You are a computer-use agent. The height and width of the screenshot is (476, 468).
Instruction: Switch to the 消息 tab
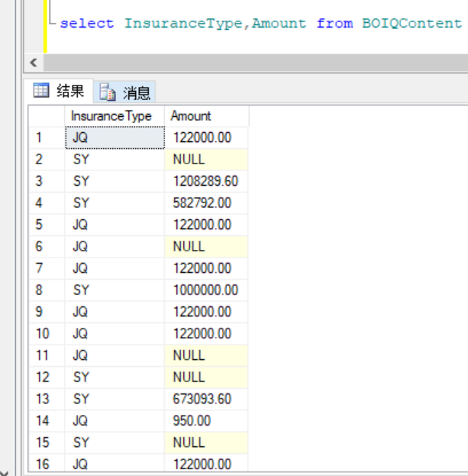click(137, 93)
